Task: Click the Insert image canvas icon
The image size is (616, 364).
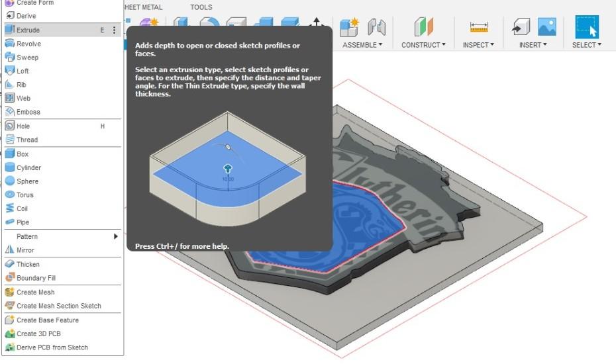Action: pos(547,26)
